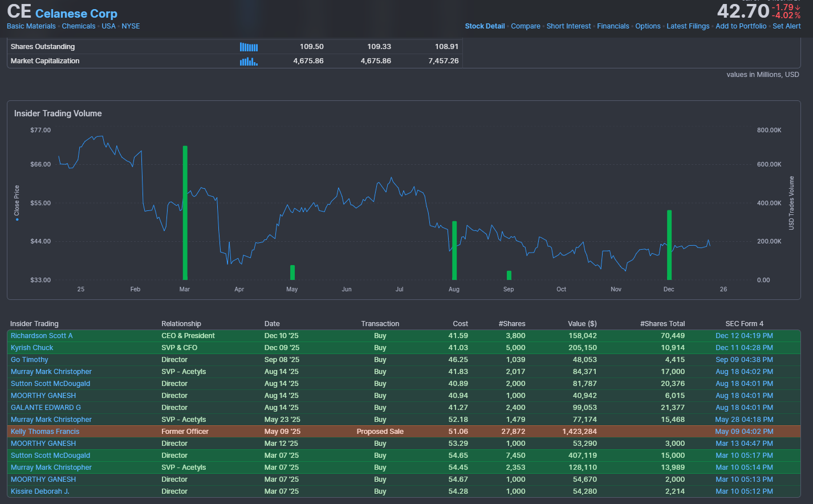Open the Financials tab
The width and height of the screenshot is (813, 504).
[x=613, y=26]
